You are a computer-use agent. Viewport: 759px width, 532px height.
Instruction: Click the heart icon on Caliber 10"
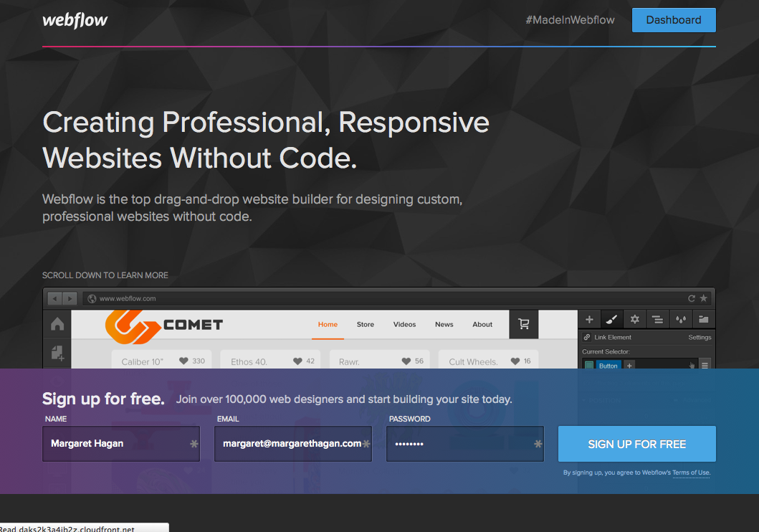point(183,361)
